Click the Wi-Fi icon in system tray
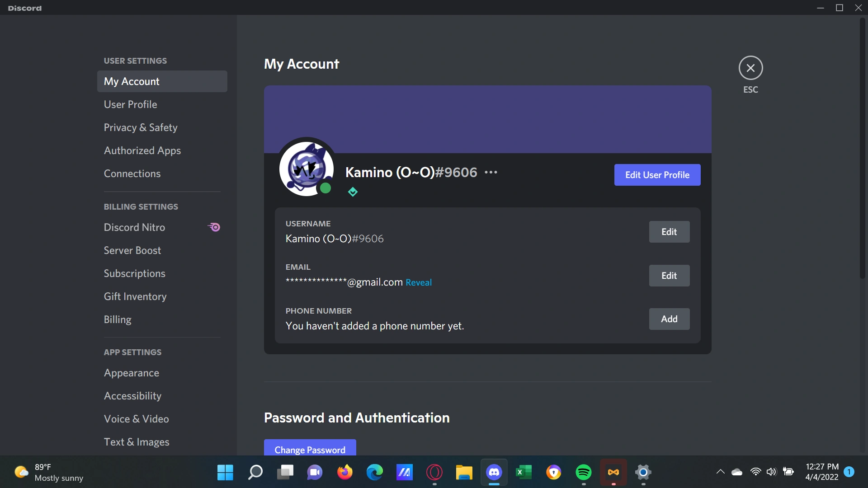 coord(755,472)
